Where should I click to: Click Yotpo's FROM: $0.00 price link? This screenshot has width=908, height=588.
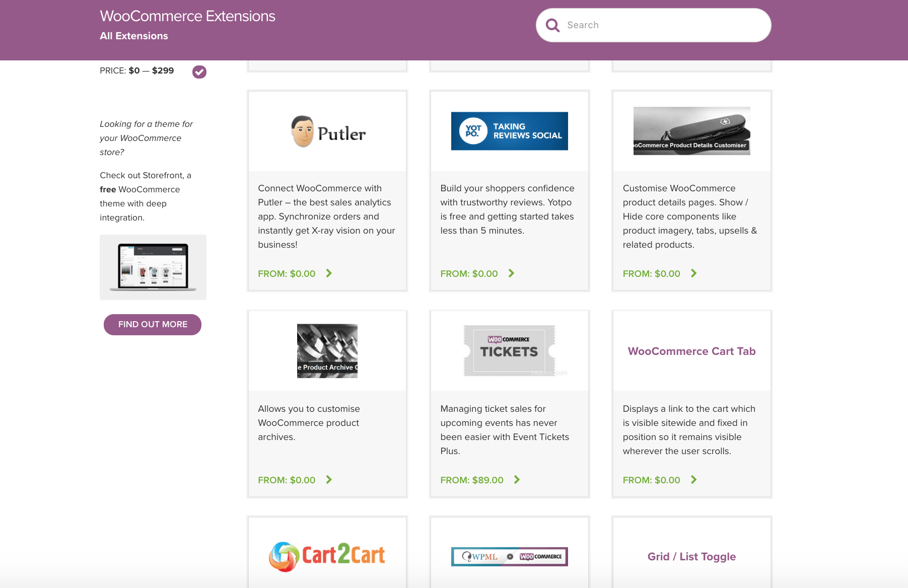[469, 274]
